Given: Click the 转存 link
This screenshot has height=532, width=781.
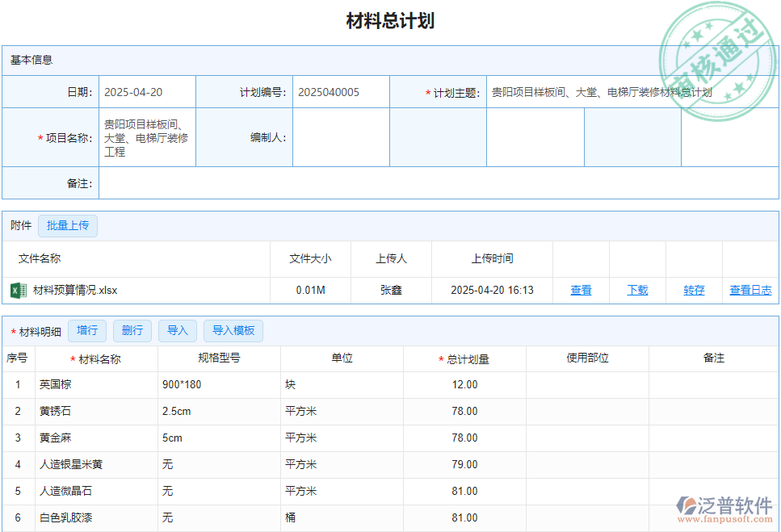Looking at the screenshot, I should coord(693,290).
